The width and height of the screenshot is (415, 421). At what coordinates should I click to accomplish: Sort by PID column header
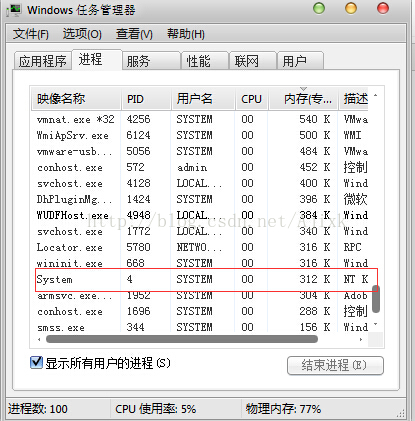[146, 99]
